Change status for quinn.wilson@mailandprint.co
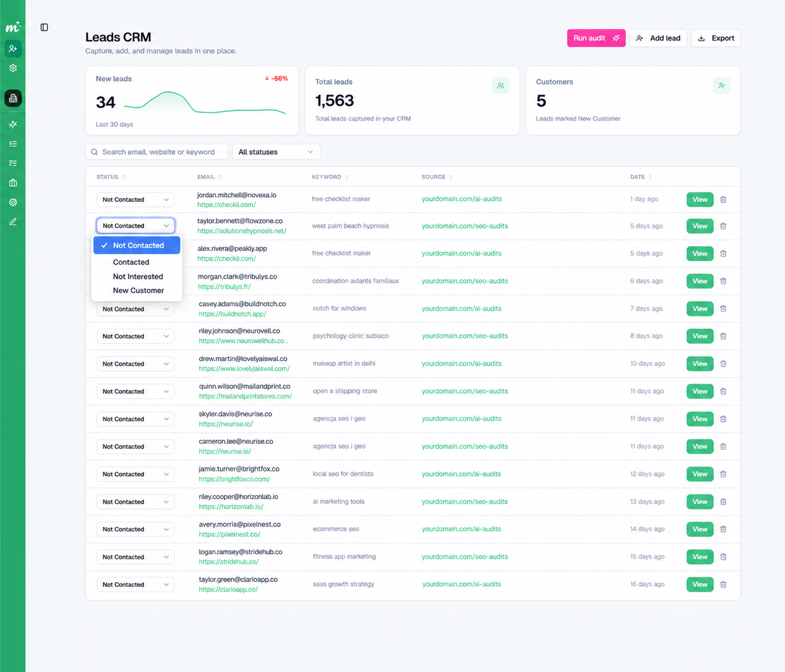785x672 pixels. [135, 391]
